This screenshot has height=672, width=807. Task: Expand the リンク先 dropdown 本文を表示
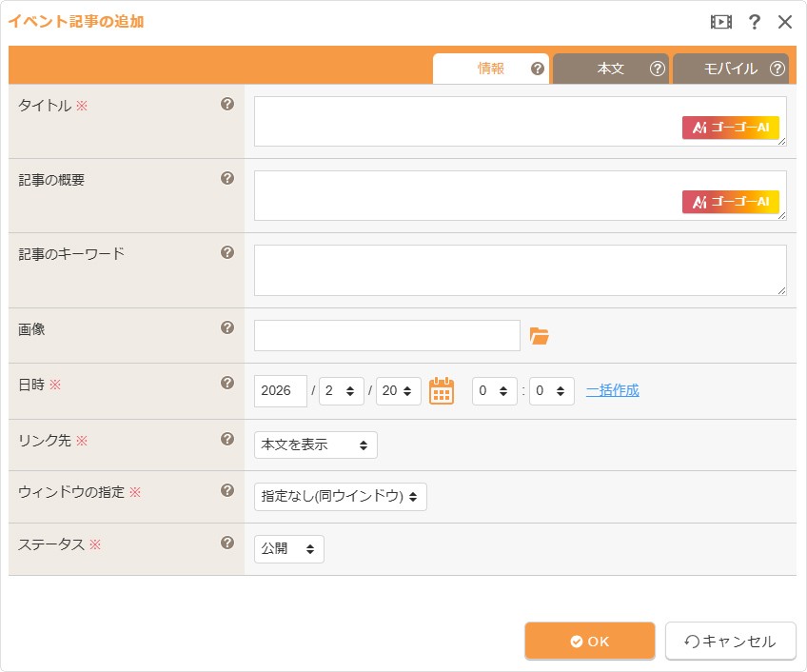pyautogui.click(x=315, y=445)
